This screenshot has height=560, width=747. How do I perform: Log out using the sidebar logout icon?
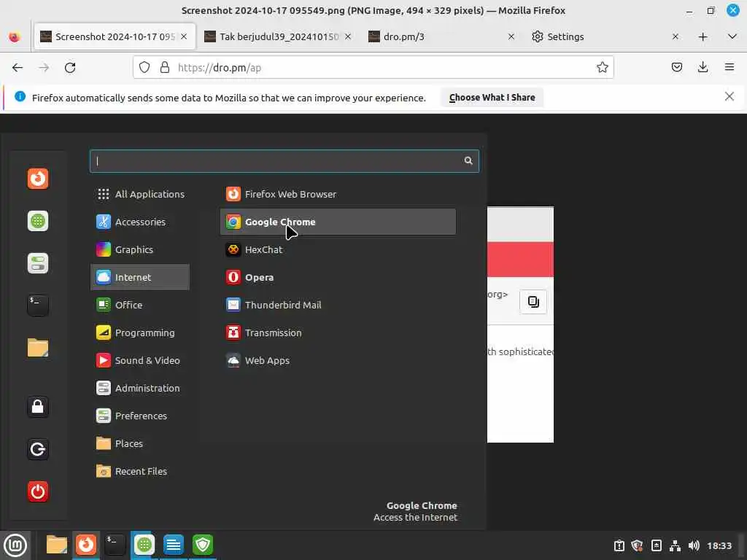pos(38,449)
